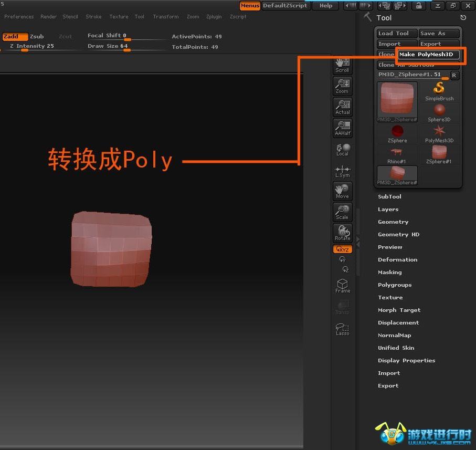This screenshot has width=476, height=450.
Task: Expand the Layers subpalette
Action: click(388, 209)
